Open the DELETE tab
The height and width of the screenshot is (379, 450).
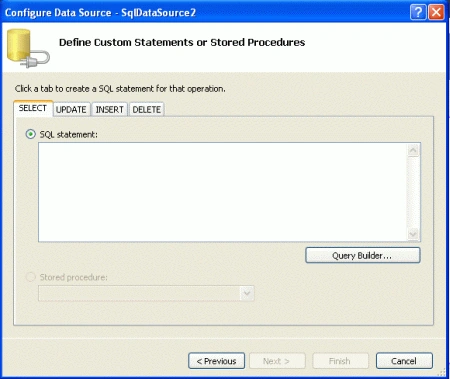[x=147, y=109]
